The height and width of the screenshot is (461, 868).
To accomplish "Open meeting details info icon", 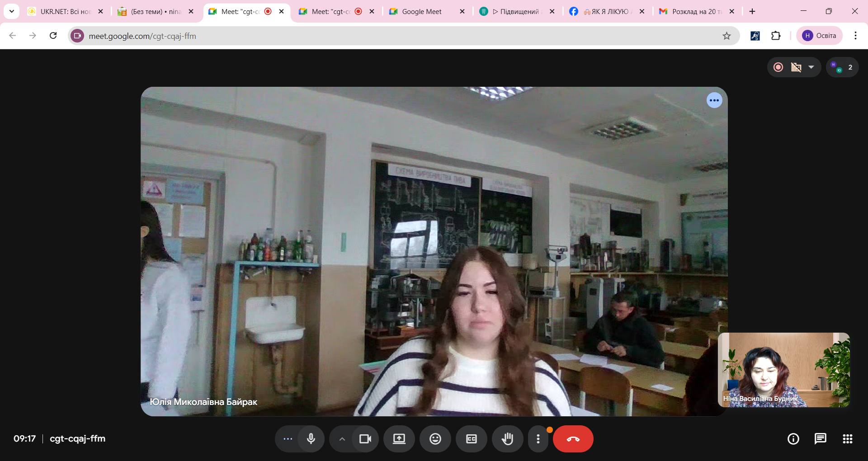I will tap(793, 439).
